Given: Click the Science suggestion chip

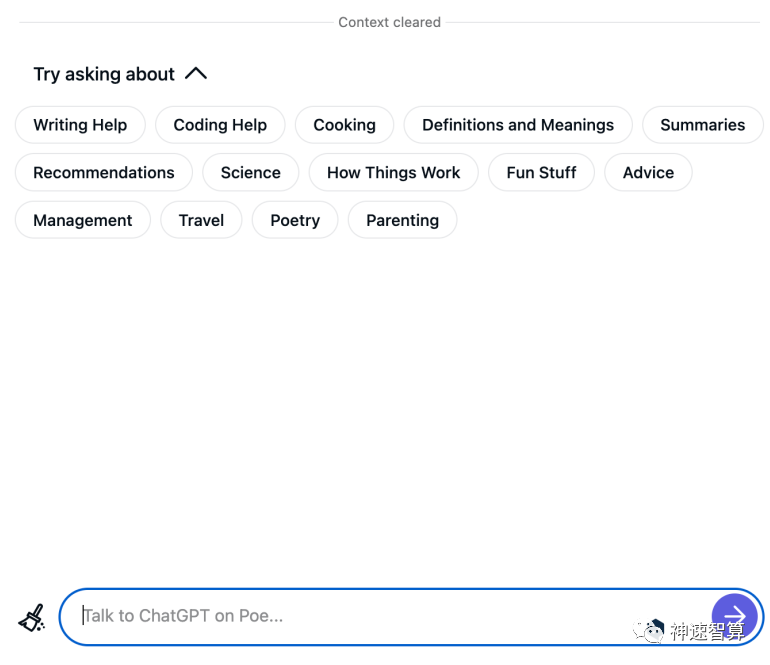Looking at the screenshot, I should tap(250, 172).
